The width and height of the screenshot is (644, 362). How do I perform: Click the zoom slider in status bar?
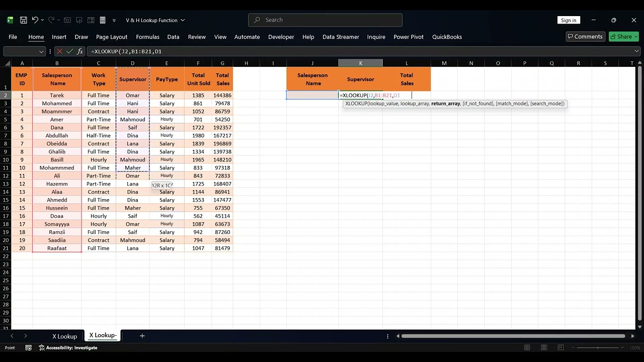click(x=598, y=348)
